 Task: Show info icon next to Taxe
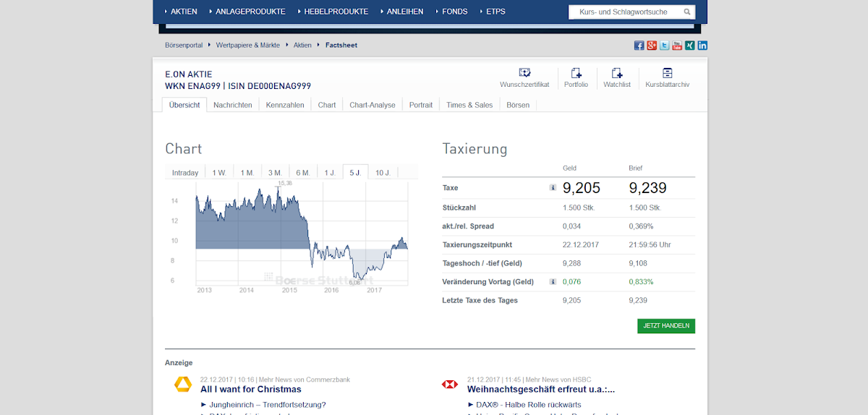click(x=553, y=188)
